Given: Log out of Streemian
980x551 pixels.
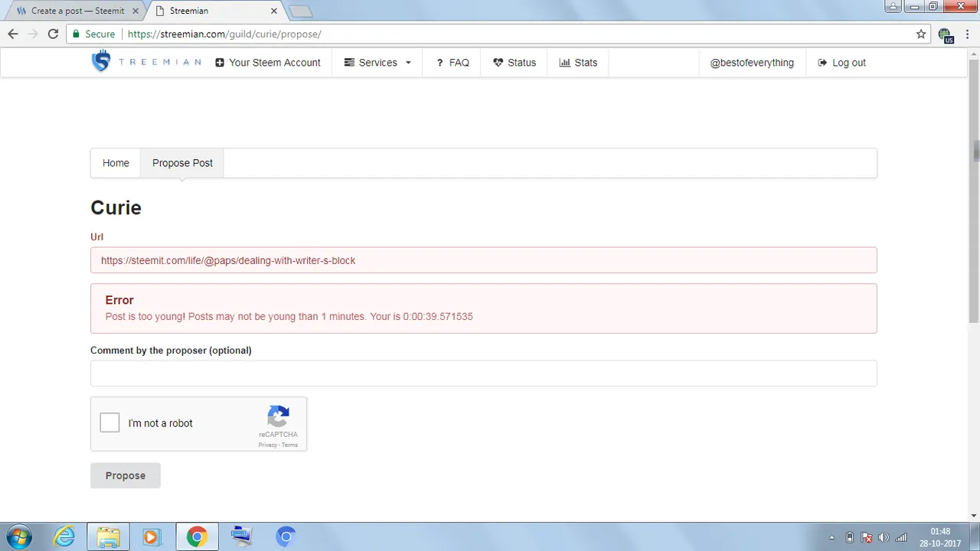Looking at the screenshot, I should click(x=841, y=63).
